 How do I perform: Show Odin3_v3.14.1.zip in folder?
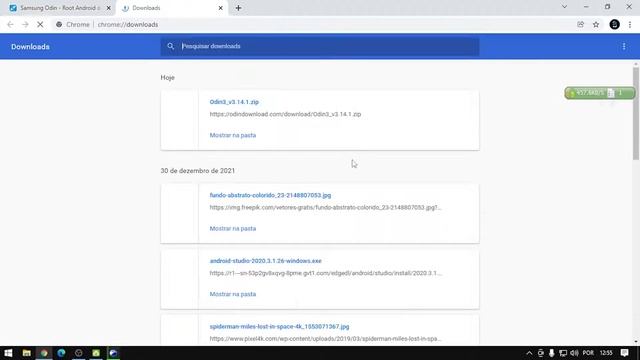point(233,135)
